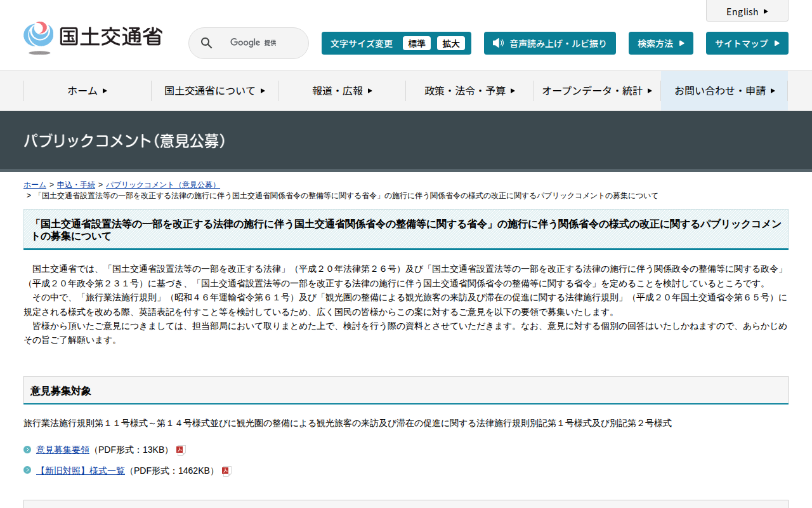Click the （PDF形式：1462KB） file size text
The image size is (812, 508).
click(x=173, y=471)
